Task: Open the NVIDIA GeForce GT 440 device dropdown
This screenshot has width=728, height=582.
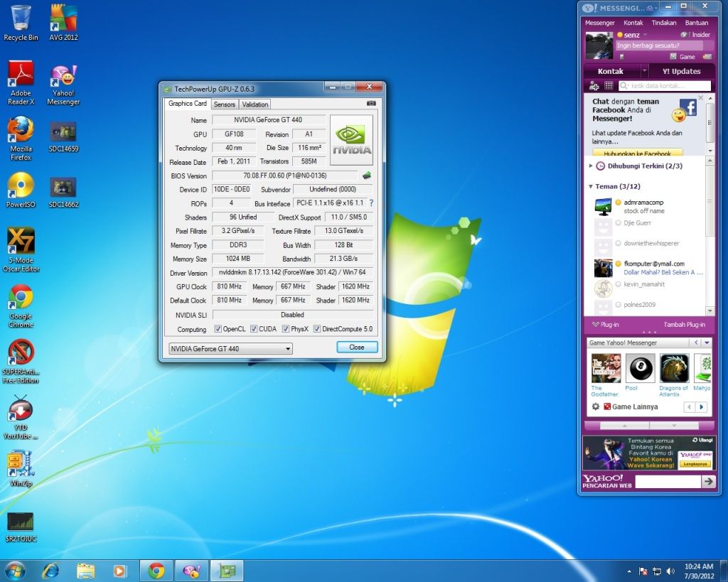Action: 230,348
